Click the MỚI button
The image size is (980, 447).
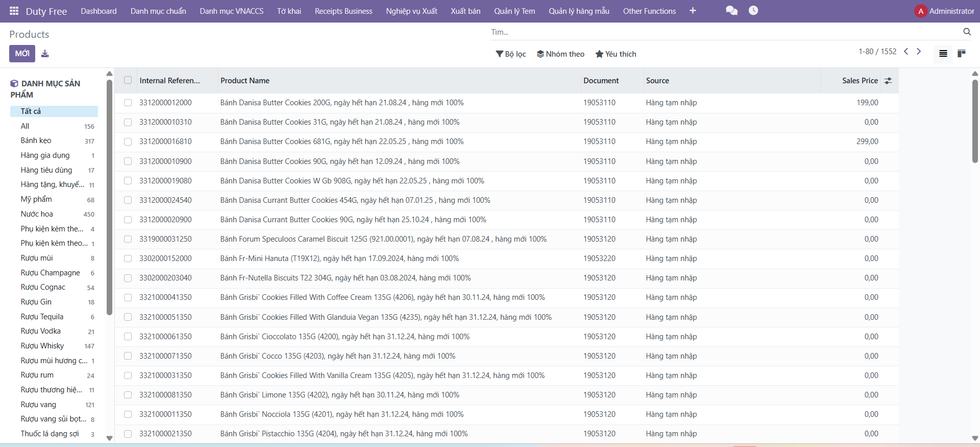click(x=22, y=54)
